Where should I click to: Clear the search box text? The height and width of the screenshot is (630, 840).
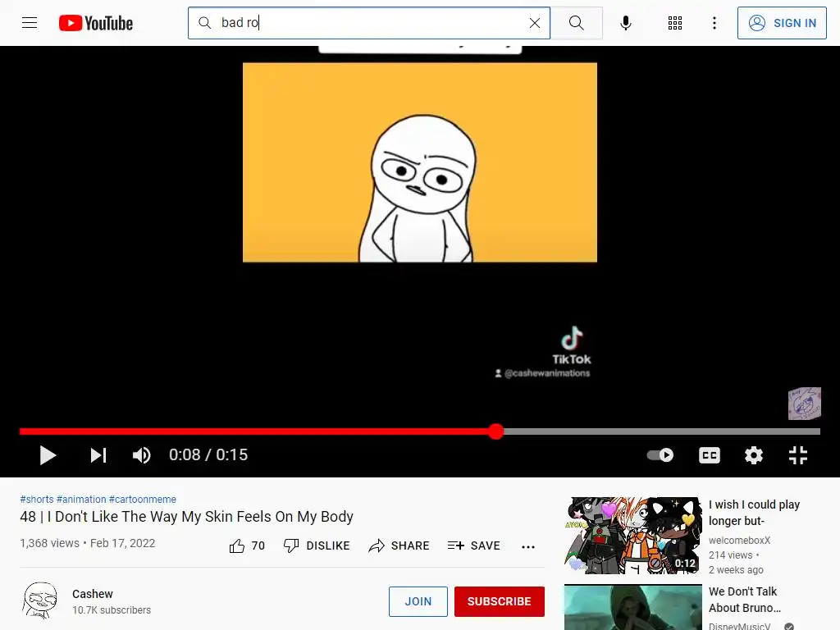pos(534,23)
